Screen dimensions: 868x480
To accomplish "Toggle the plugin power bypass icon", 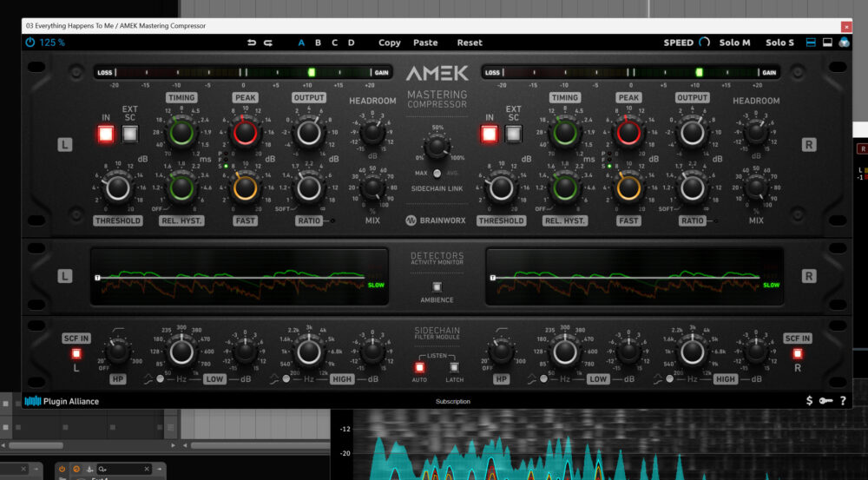I will [30, 42].
